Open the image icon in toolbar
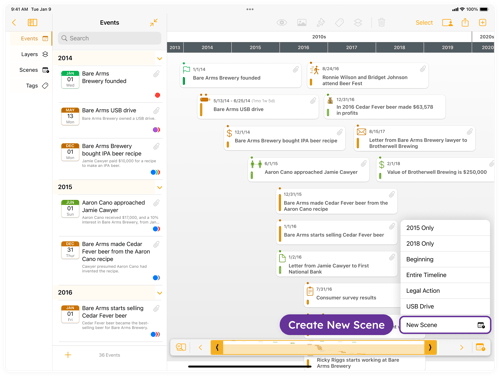 coord(302,22)
